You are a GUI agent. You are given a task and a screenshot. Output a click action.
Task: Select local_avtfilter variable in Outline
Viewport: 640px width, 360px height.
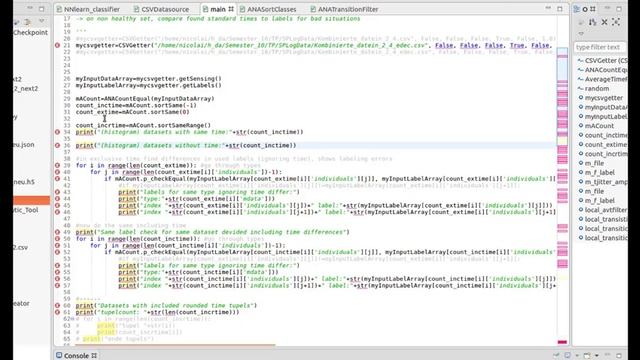pos(602,210)
